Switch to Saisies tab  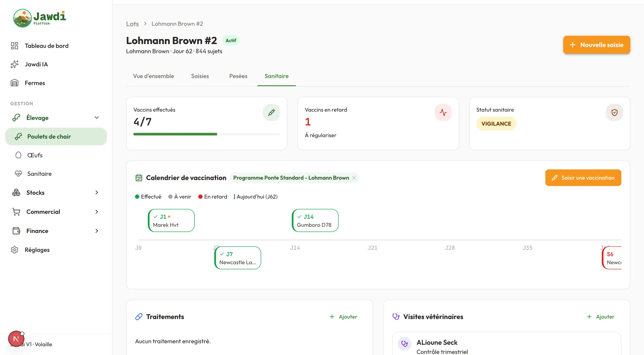[200, 76]
